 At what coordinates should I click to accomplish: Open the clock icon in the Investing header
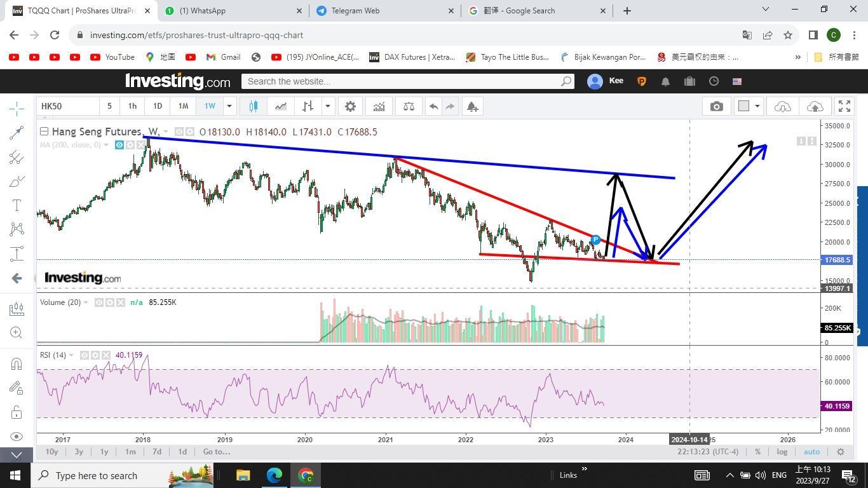point(714,81)
